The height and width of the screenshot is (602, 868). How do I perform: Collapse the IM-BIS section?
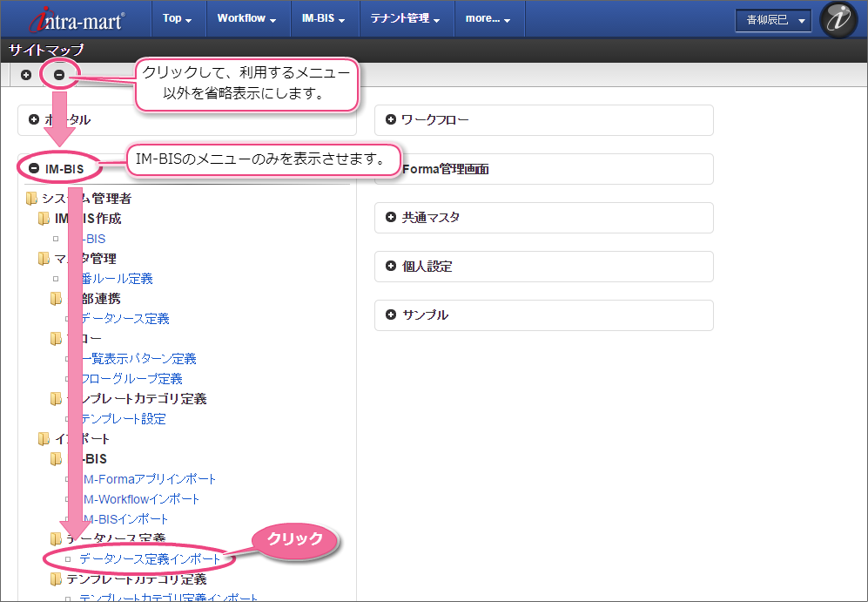point(34,168)
